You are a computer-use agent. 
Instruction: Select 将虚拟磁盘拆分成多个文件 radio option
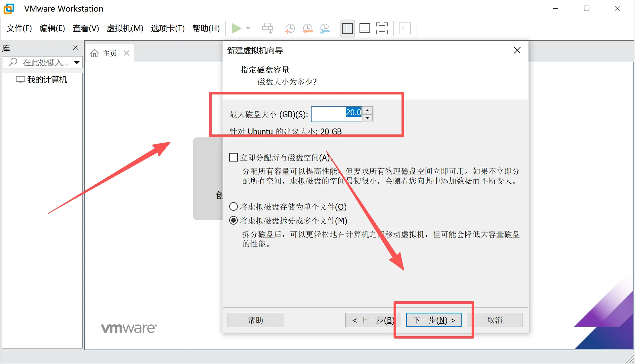click(x=233, y=221)
